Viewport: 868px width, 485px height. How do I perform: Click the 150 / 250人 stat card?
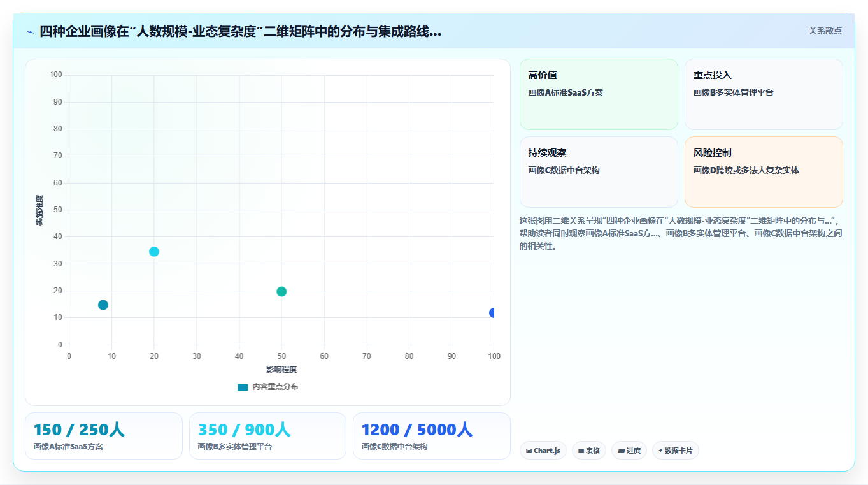(x=104, y=436)
